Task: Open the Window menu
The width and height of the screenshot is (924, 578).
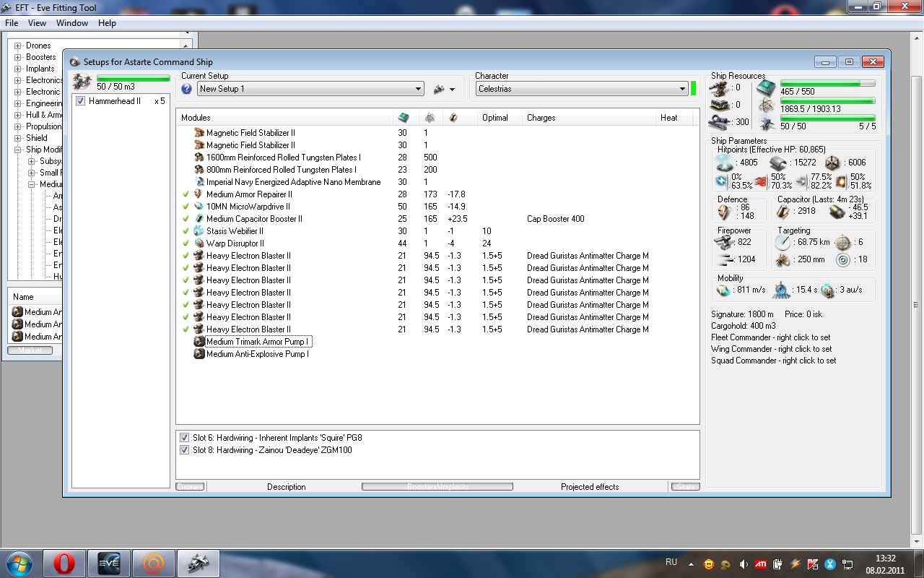Action: coord(72,23)
